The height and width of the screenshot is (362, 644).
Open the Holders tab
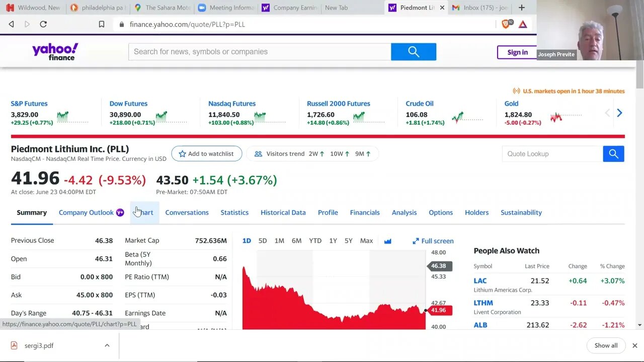476,213
